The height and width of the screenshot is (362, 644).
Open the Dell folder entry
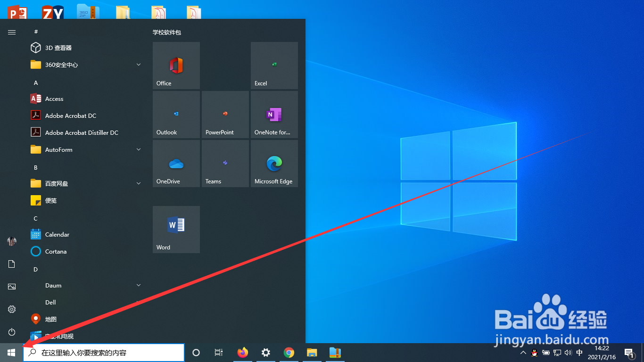pos(86,302)
